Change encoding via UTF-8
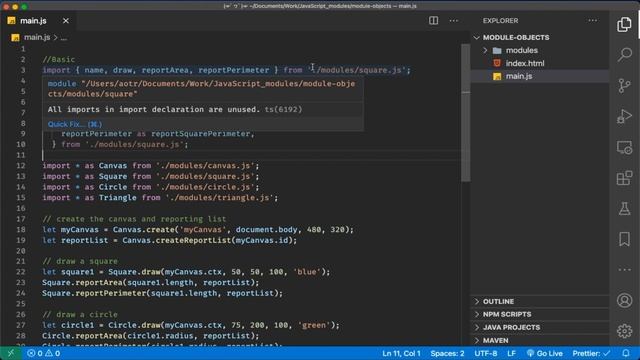The image size is (640, 360). click(485, 353)
